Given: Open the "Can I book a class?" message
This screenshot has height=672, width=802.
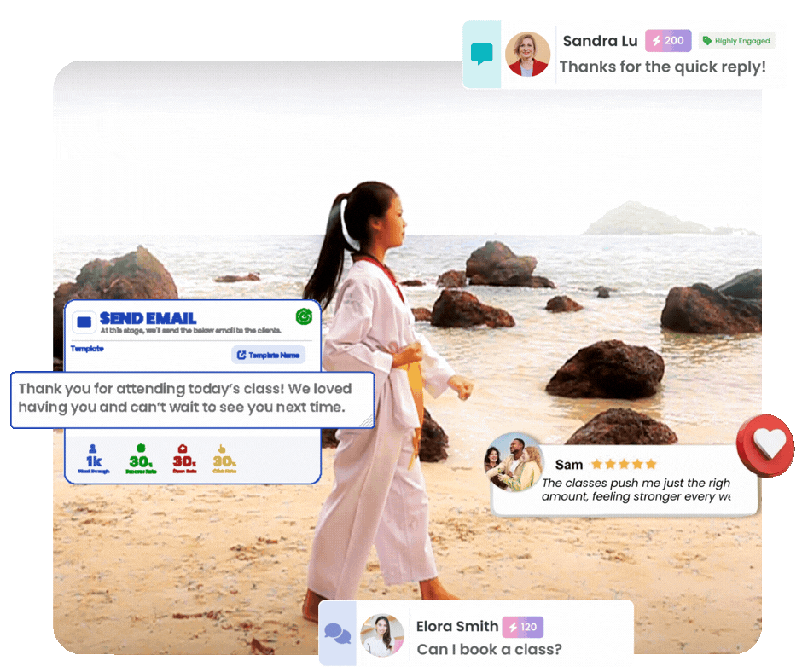Looking at the screenshot, I should coord(489,650).
